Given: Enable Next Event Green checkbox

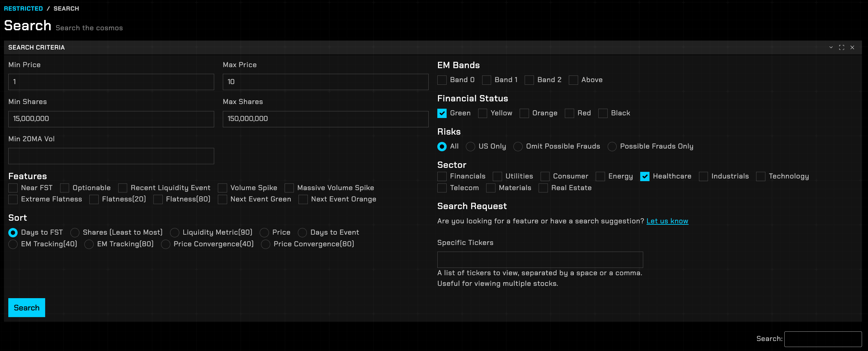Looking at the screenshot, I should (x=222, y=199).
